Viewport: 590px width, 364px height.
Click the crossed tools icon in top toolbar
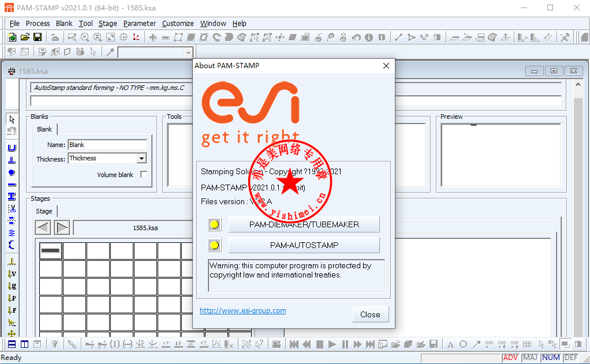pyautogui.click(x=565, y=37)
